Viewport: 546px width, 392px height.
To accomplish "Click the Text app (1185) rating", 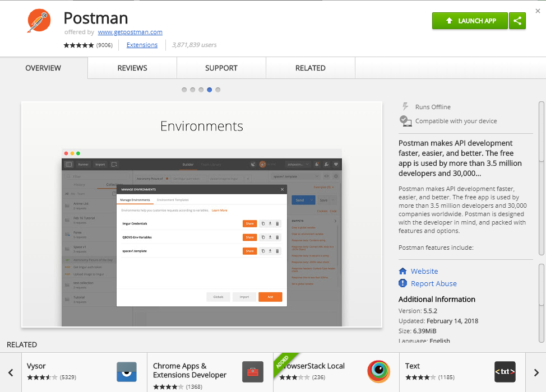I will click(x=430, y=377).
